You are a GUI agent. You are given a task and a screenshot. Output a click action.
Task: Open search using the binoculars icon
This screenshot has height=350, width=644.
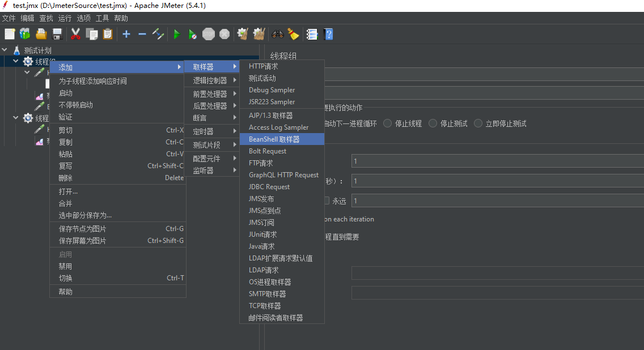coord(277,34)
